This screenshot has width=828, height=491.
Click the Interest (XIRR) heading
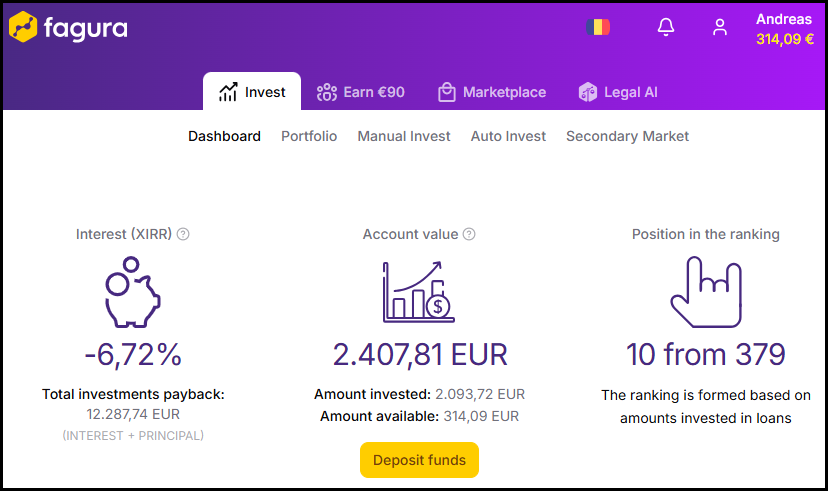click(x=124, y=234)
